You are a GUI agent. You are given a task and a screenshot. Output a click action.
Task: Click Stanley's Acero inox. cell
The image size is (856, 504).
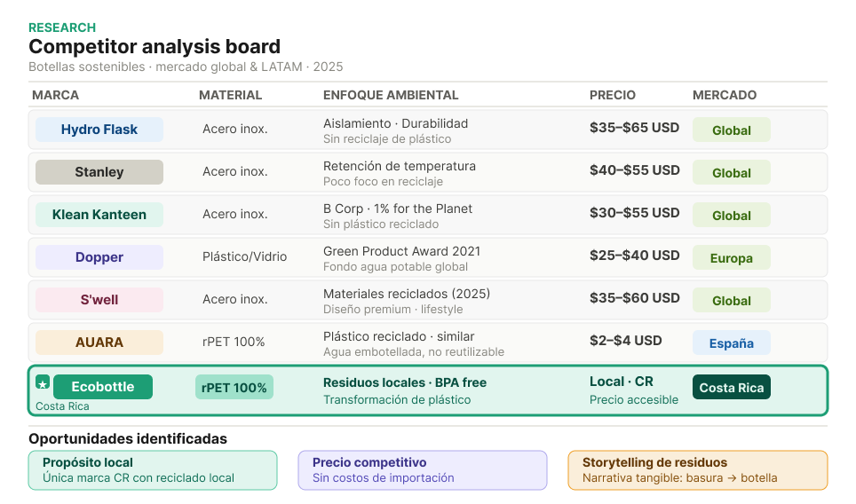234,172
